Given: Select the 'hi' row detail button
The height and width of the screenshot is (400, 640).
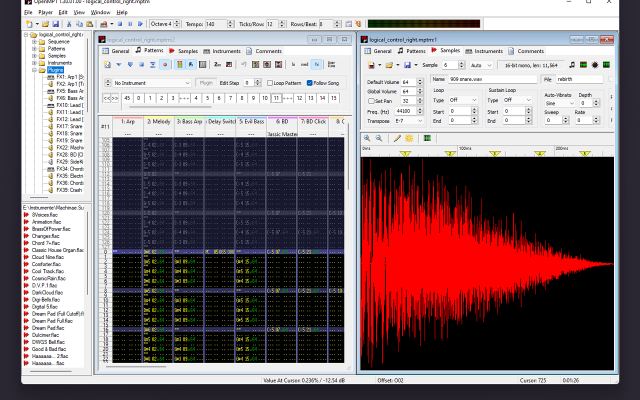Looking at the screenshot, I should 316,64.
